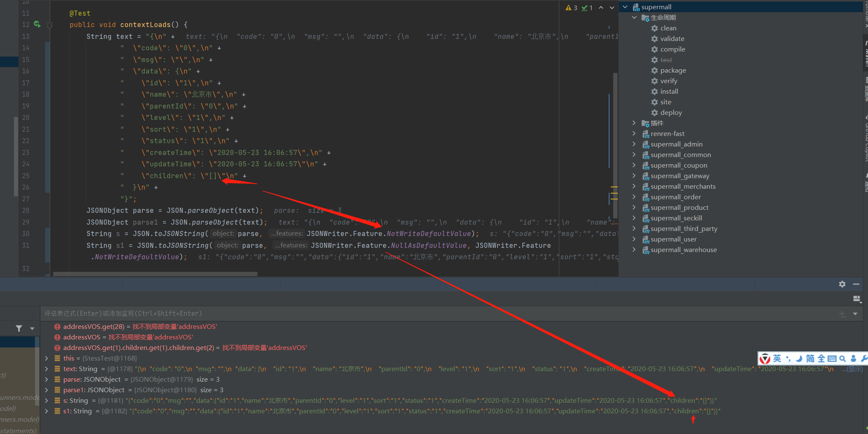Expand the supermall_admin module
Screen dimensions: 868x434
pyautogui.click(x=634, y=144)
